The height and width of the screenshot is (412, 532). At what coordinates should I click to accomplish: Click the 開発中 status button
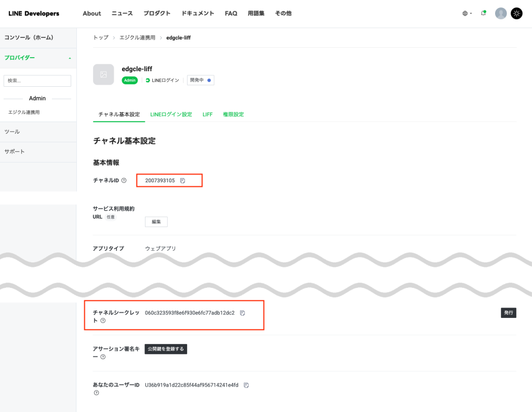(x=201, y=80)
